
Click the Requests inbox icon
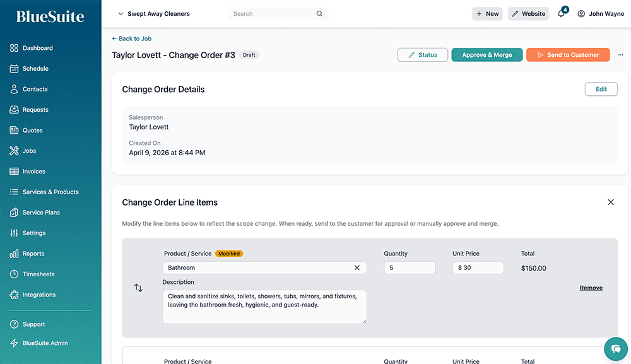[x=14, y=109]
